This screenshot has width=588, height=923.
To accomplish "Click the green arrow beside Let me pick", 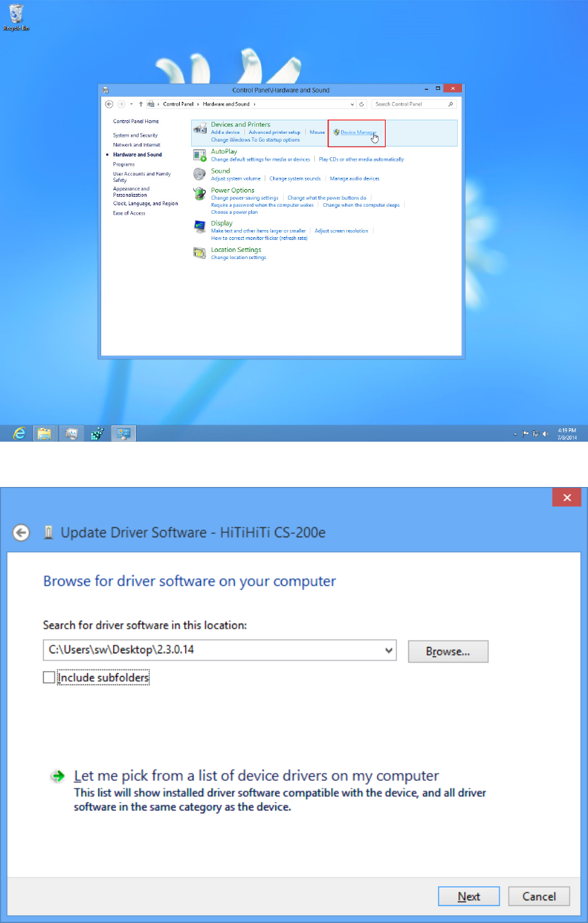I will [57, 776].
